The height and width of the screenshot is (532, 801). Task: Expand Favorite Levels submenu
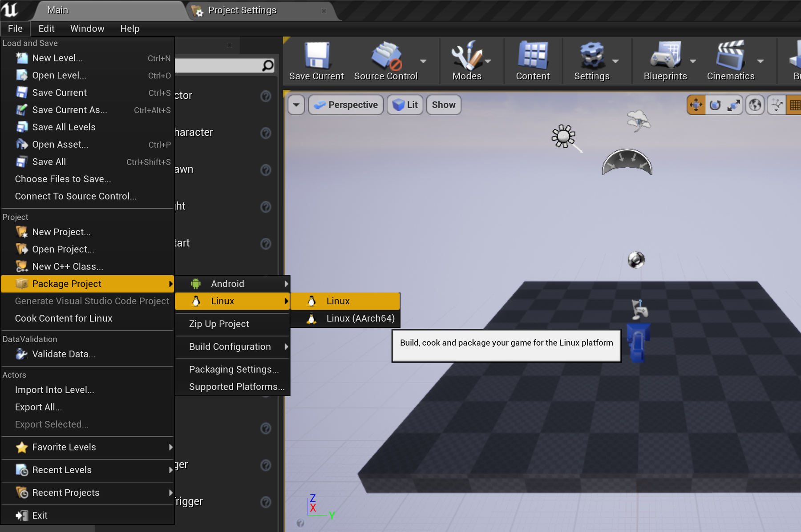pyautogui.click(x=87, y=447)
